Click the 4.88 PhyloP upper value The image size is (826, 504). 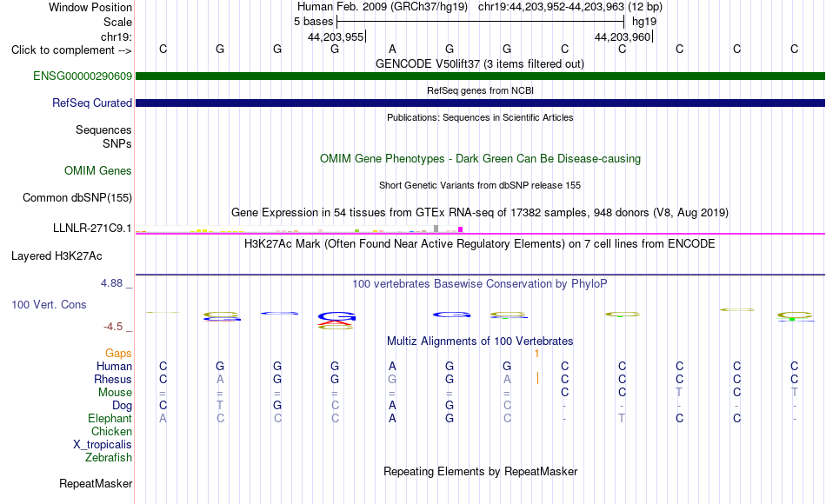(x=111, y=283)
